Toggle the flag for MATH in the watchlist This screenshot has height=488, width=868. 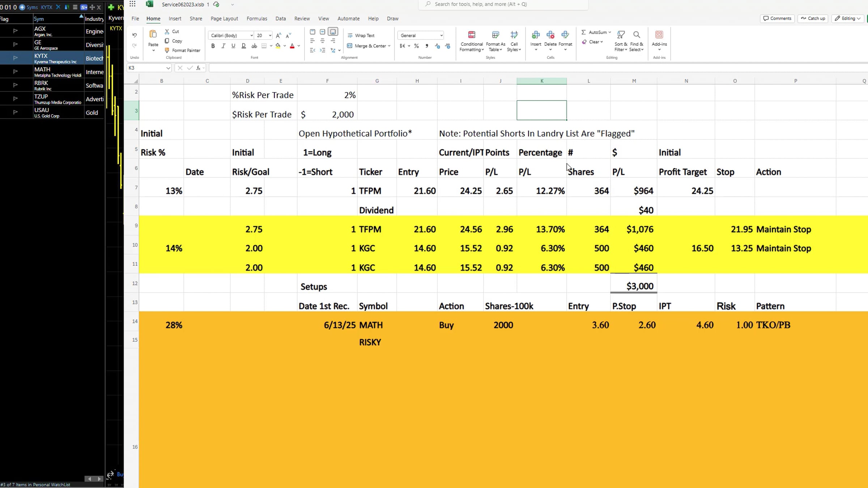point(15,72)
